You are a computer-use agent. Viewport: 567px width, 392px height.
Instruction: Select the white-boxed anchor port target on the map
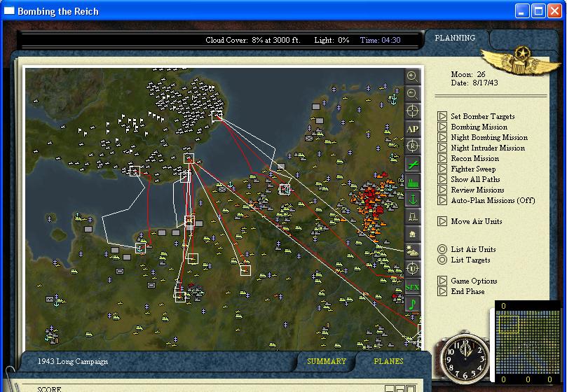(140, 248)
